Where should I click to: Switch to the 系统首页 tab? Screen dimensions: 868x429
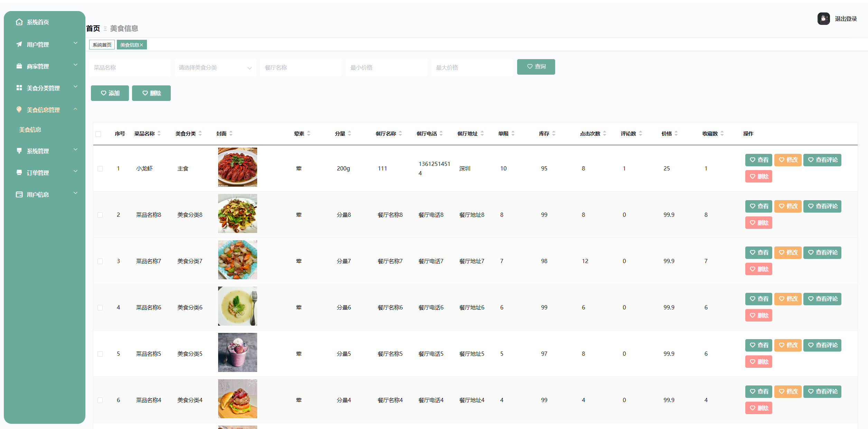click(102, 44)
